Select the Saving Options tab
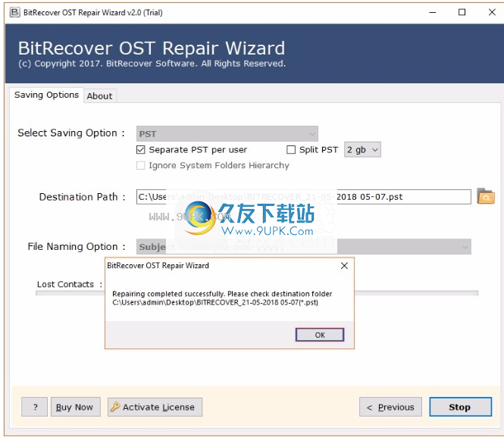The height and width of the screenshot is (437, 504). 46,95
